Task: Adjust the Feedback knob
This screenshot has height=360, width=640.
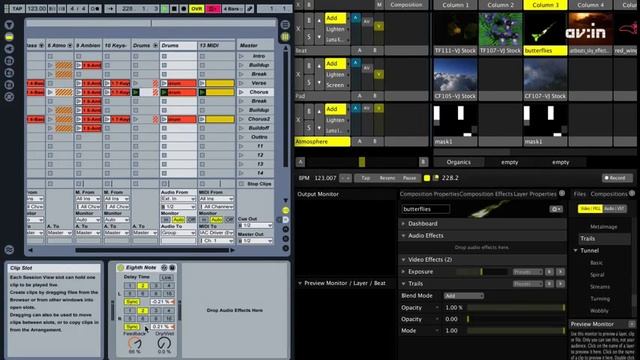Action: pos(135,343)
